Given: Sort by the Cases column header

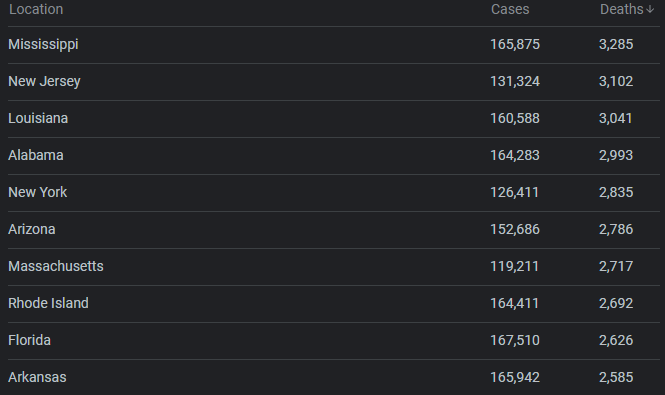Looking at the screenshot, I should pos(510,9).
